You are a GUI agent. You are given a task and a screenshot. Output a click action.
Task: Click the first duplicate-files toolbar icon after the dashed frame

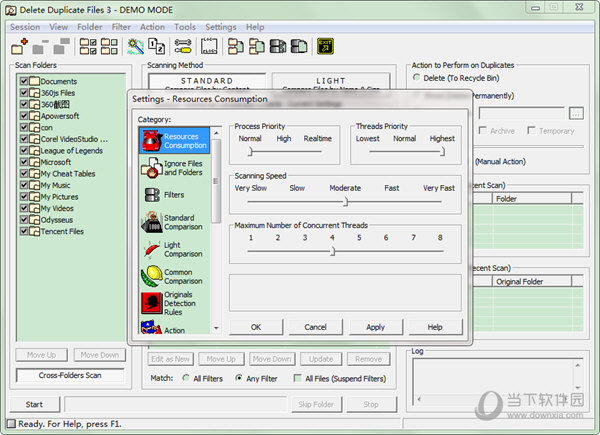click(x=235, y=46)
